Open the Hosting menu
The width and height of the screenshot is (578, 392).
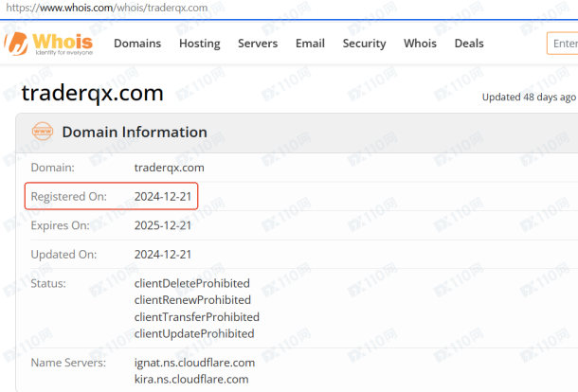pyautogui.click(x=200, y=44)
